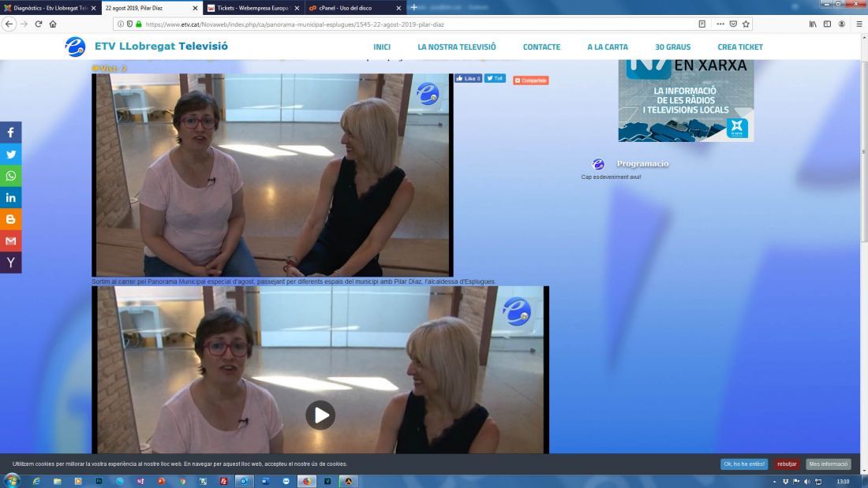
Task: Share page on Facebook from side bar
Action: pos(10,132)
